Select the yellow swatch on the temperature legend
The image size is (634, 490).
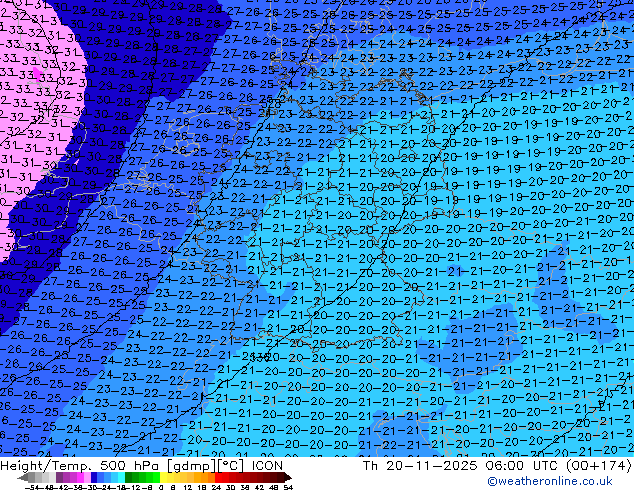pos(163,477)
